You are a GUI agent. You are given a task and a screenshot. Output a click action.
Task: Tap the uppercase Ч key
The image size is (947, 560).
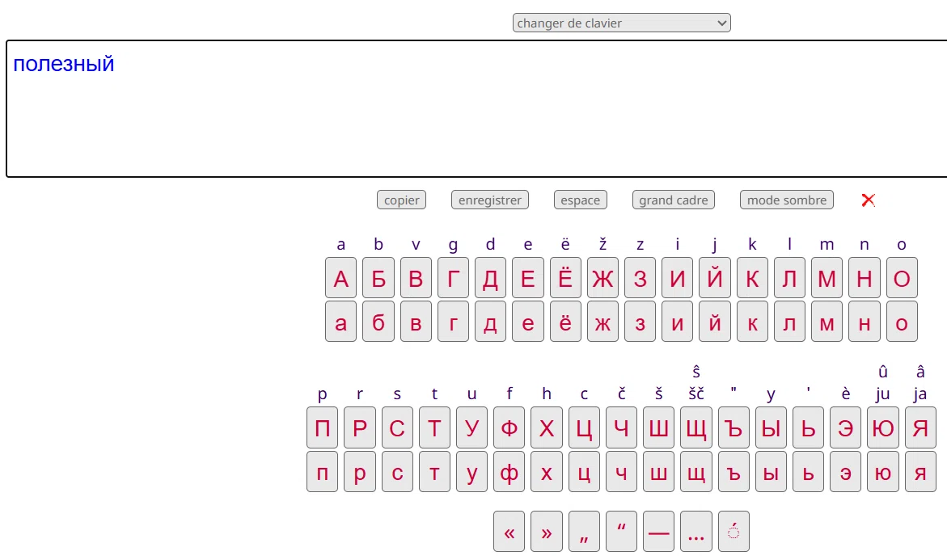(621, 427)
